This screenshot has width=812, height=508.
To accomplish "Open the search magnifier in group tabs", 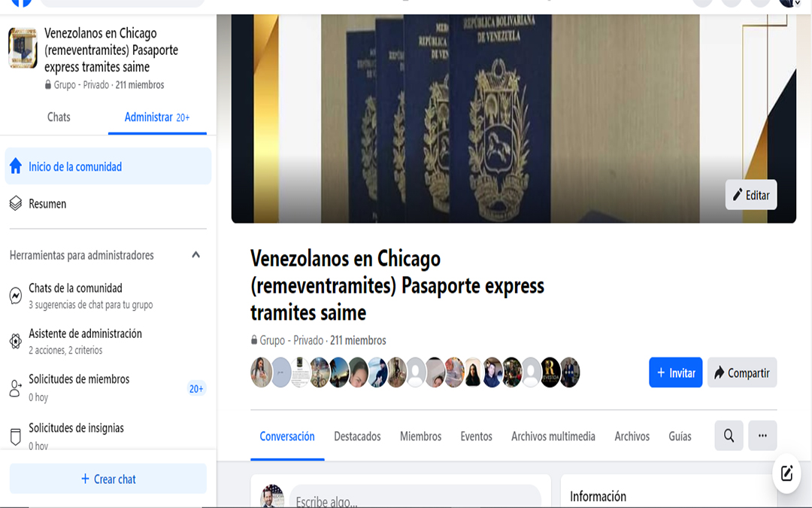I will pyautogui.click(x=729, y=436).
